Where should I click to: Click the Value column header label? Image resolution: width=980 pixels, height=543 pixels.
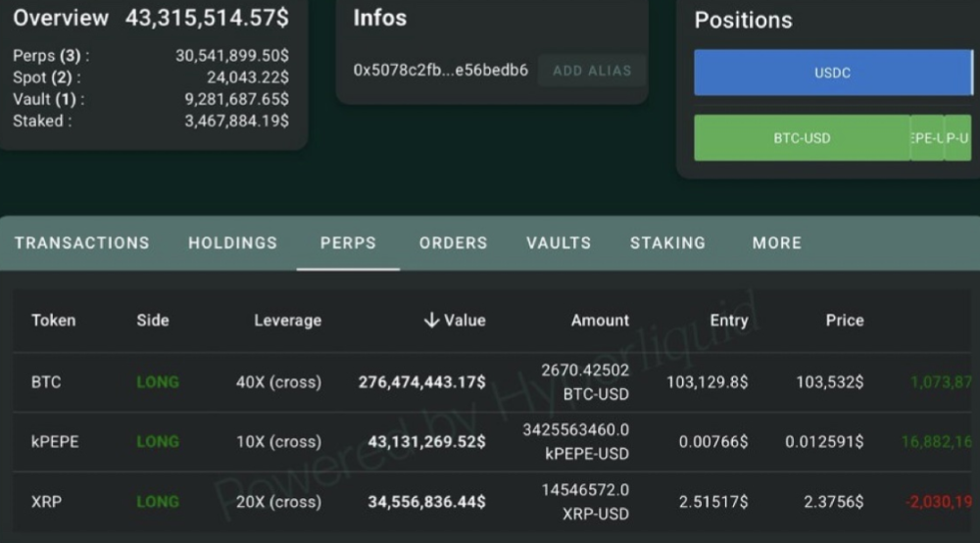465,321
